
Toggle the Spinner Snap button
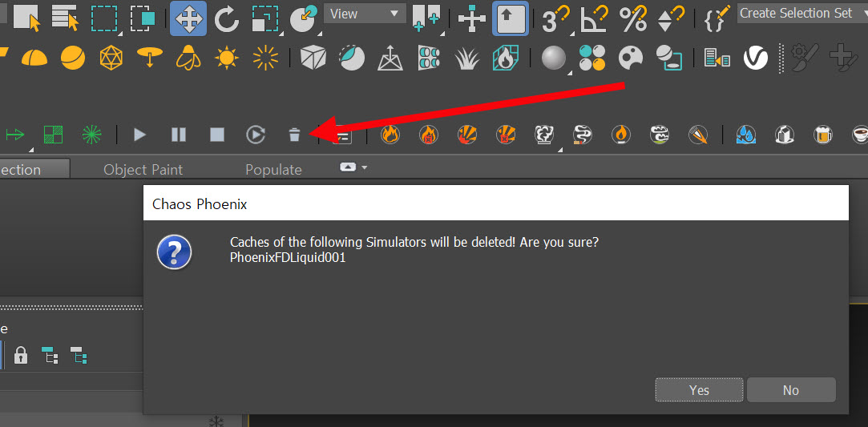tap(671, 18)
